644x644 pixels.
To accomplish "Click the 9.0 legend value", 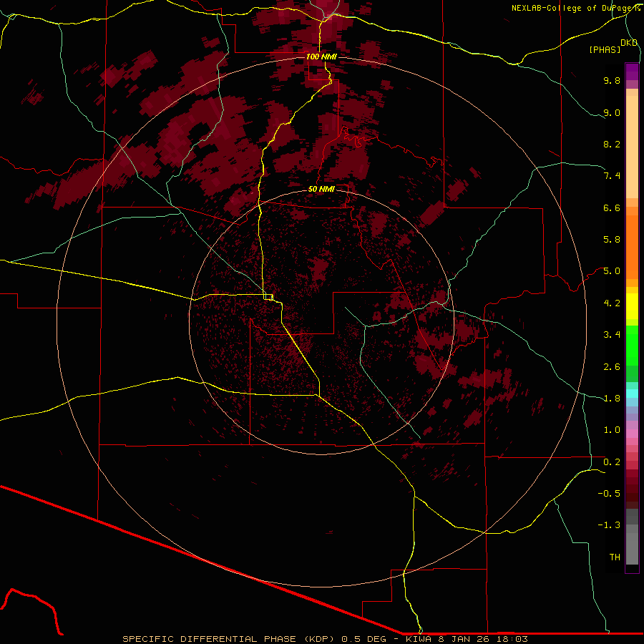I will [612, 112].
